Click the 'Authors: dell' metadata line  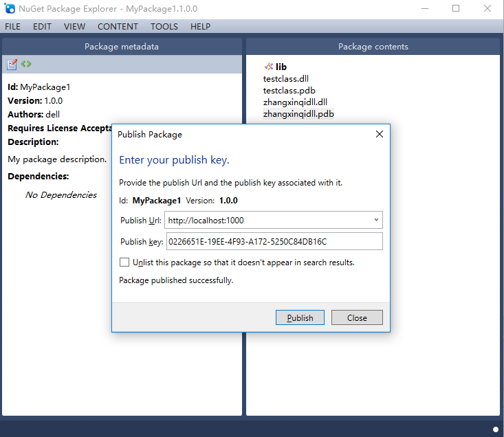tap(34, 114)
